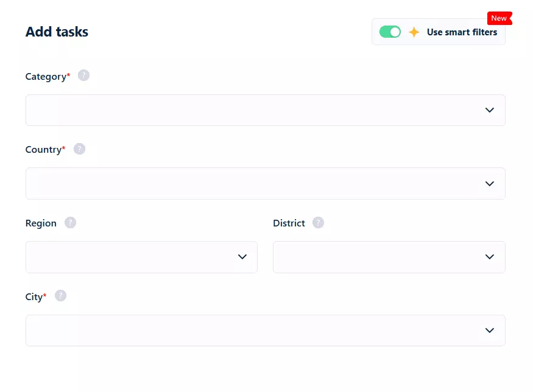
Task: Open the Country dropdown chevron
Action: [x=489, y=183]
